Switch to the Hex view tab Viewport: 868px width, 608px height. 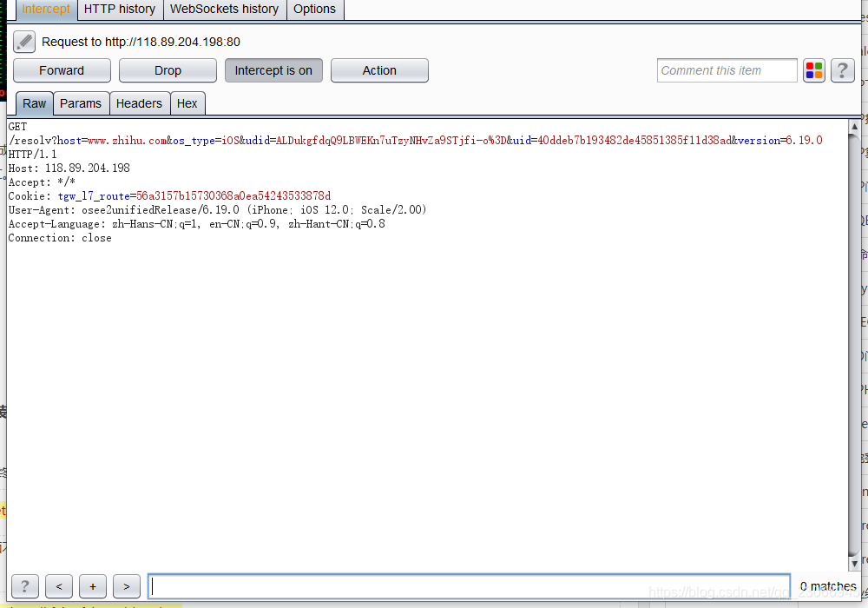tap(187, 103)
